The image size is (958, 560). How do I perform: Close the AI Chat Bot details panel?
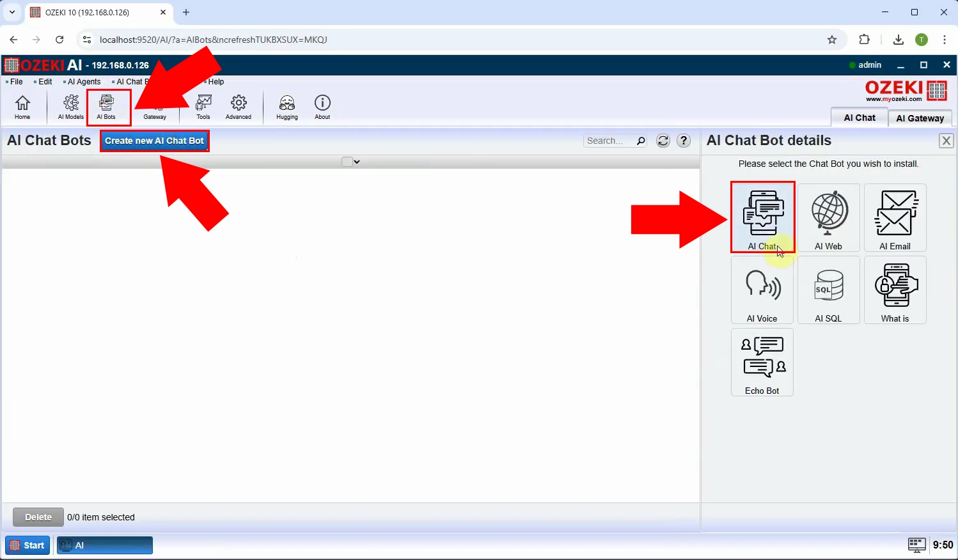[x=946, y=141]
